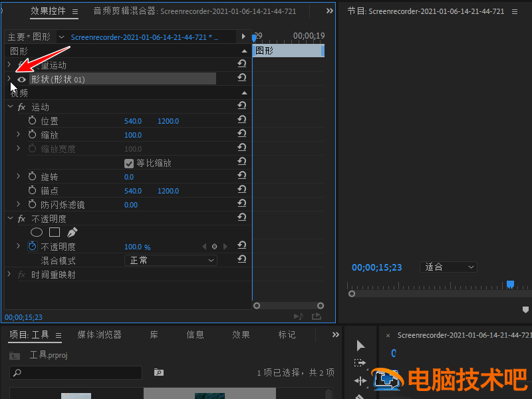Add an opacity keyframe with diamond button
The height and width of the screenshot is (399, 532).
coord(215,247)
